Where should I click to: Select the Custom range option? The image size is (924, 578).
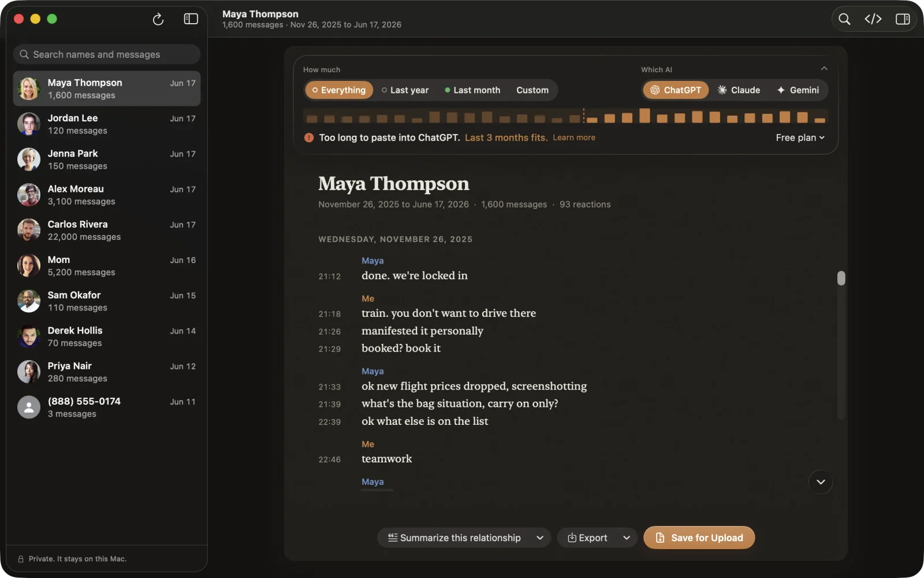pyautogui.click(x=532, y=90)
